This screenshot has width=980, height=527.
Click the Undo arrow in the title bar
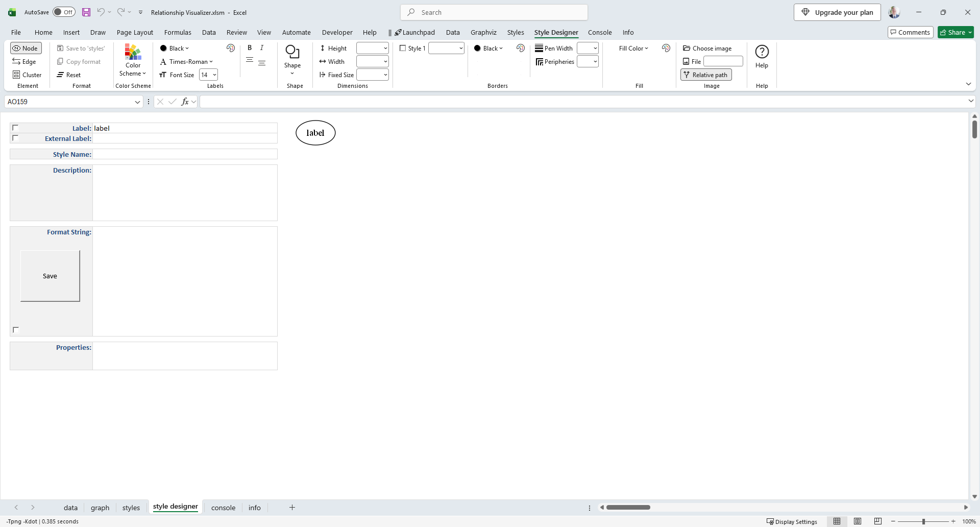point(101,12)
